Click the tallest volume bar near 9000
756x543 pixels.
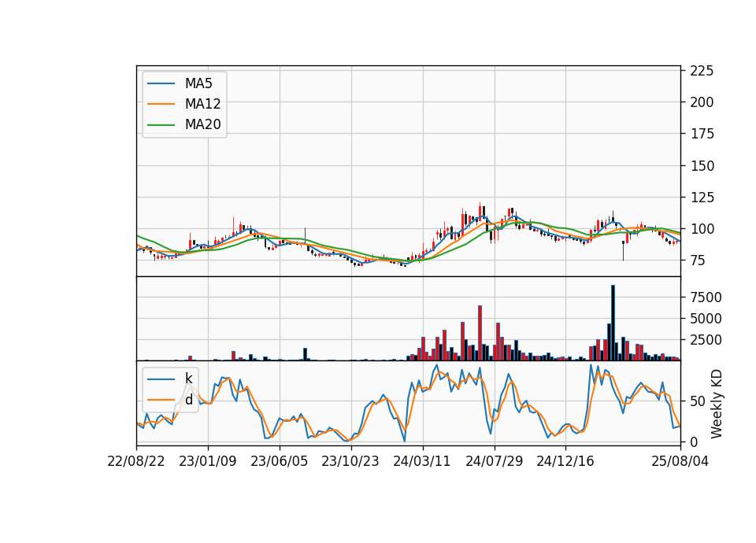613,323
